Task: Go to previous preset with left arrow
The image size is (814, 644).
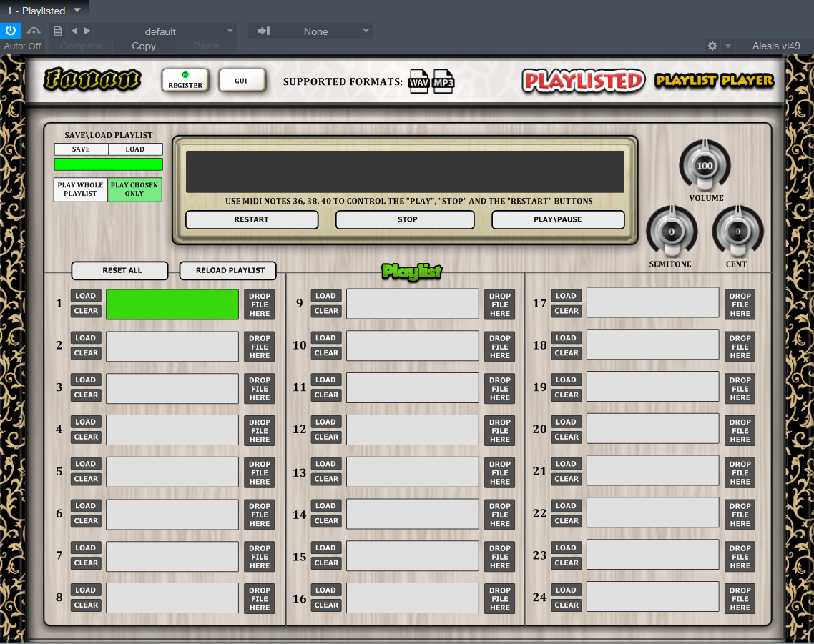Action: tap(74, 31)
